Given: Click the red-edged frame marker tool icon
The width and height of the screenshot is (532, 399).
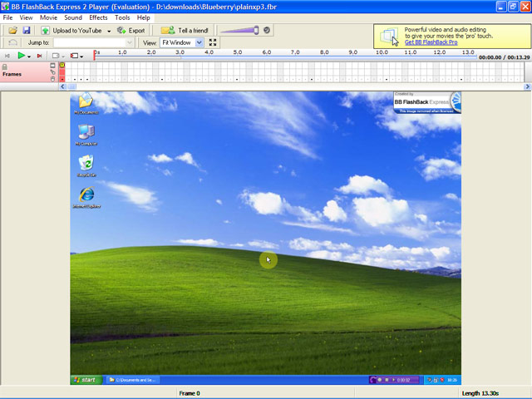Looking at the screenshot, I should [x=74, y=56].
